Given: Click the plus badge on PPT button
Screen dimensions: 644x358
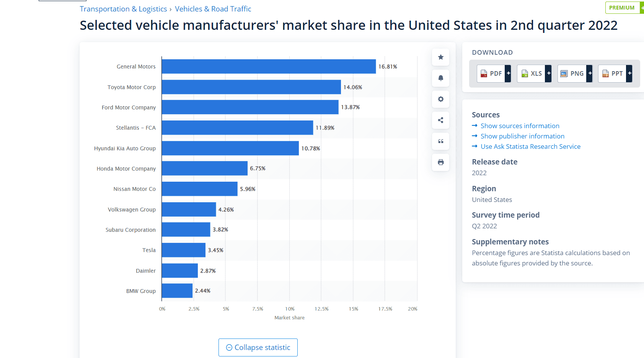Looking at the screenshot, I should (629, 73).
